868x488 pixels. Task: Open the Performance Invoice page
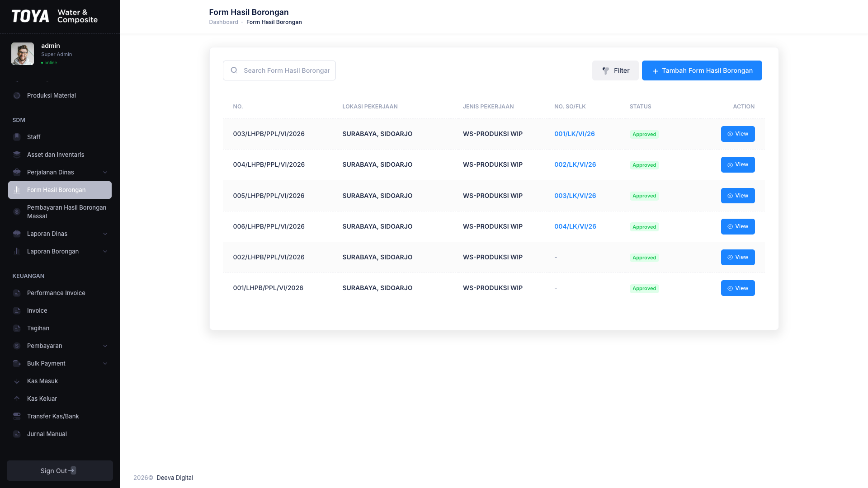60,293
